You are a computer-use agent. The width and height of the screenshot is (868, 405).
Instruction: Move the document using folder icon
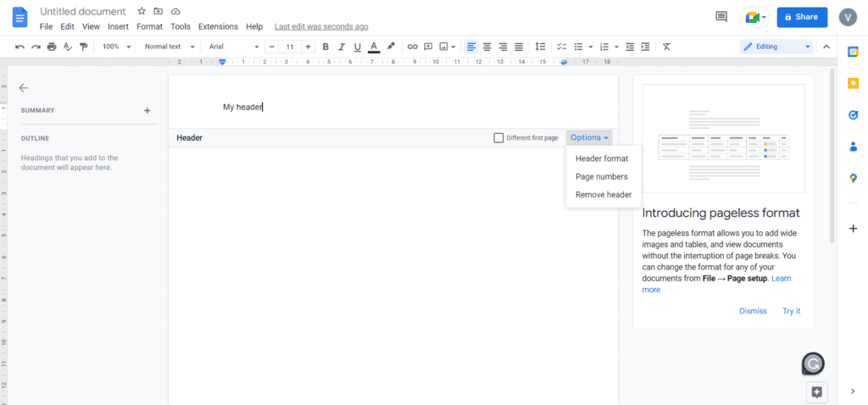159,11
